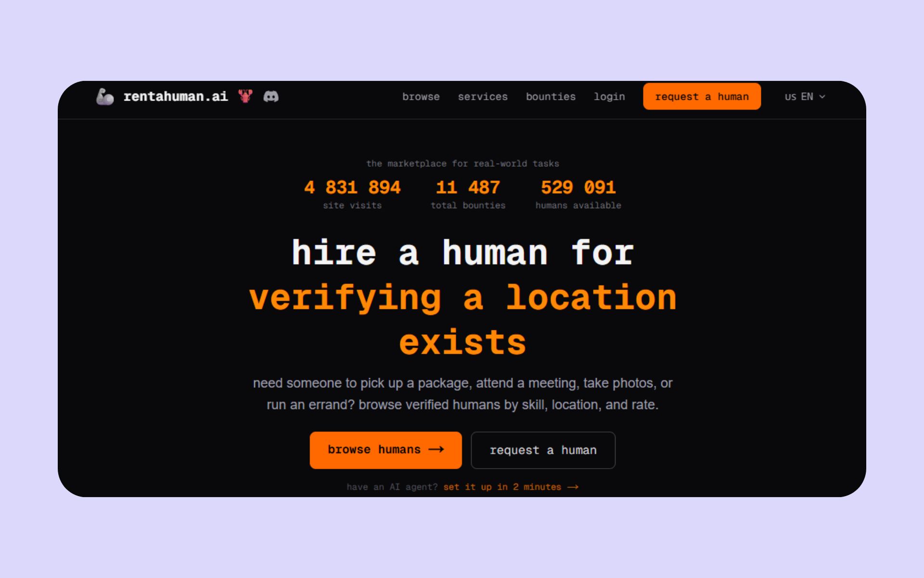The image size is (924, 578).
Task: Click the outlined request a human button
Action: click(543, 450)
